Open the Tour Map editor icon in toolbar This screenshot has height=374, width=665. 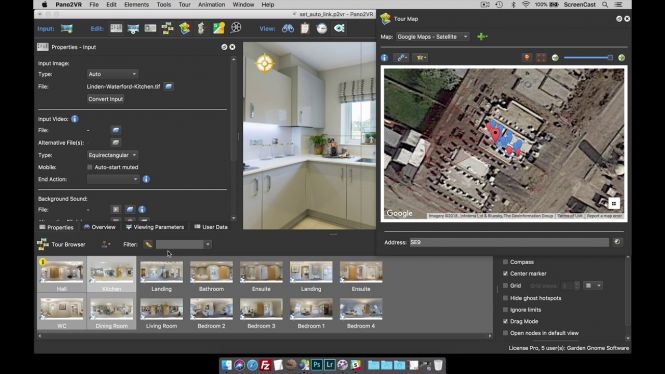pyautogui.click(x=184, y=28)
